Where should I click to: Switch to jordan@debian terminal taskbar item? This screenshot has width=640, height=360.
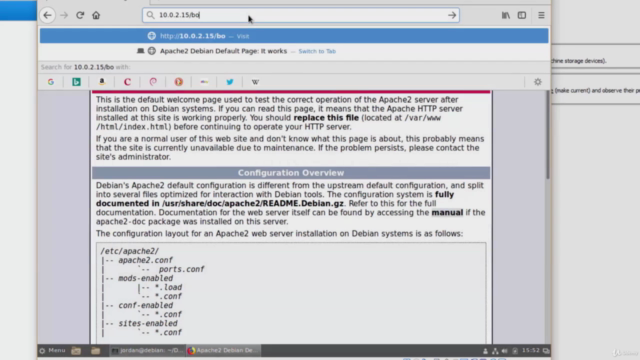[147, 351]
